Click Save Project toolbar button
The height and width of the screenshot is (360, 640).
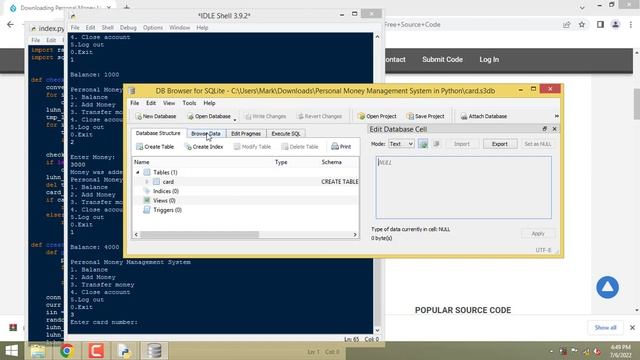pyautogui.click(x=425, y=116)
